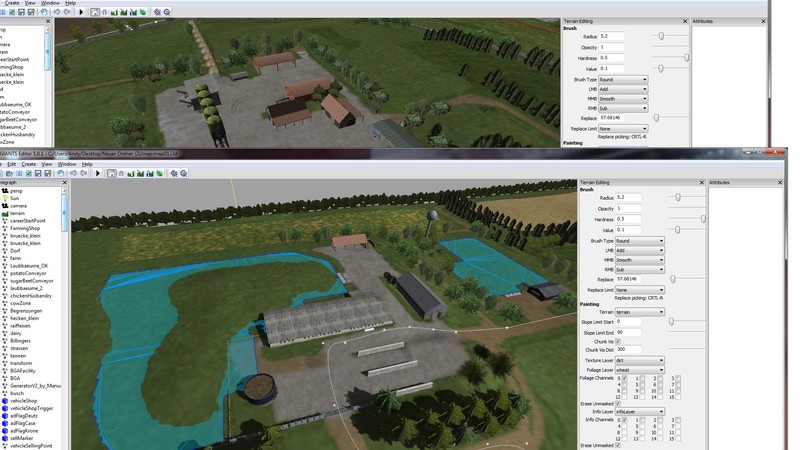Select foliage paint mode icon, front toolbar

tap(159, 173)
